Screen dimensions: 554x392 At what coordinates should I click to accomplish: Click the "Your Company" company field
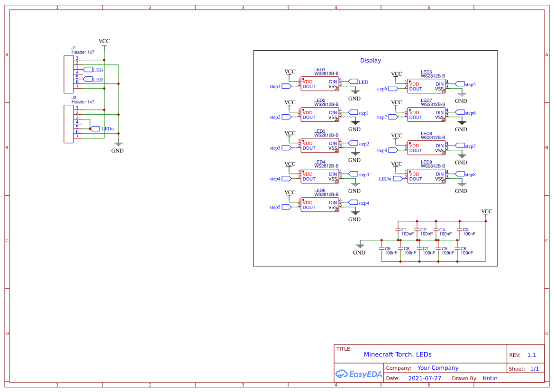(x=438, y=368)
